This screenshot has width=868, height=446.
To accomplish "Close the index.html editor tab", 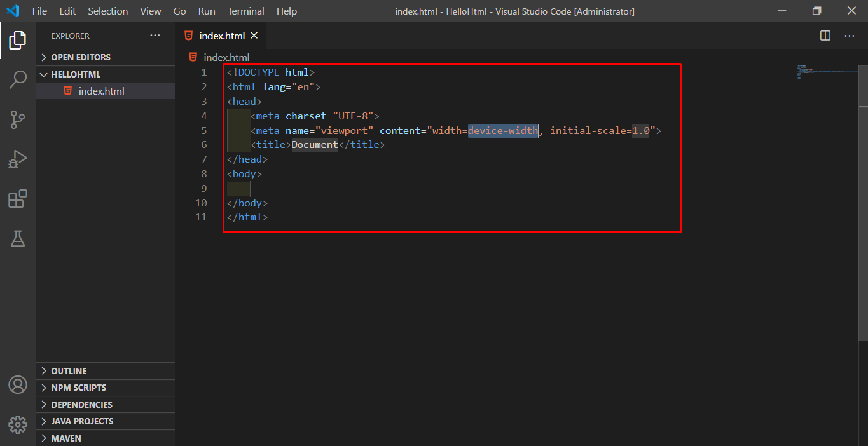I will click(254, 36).
